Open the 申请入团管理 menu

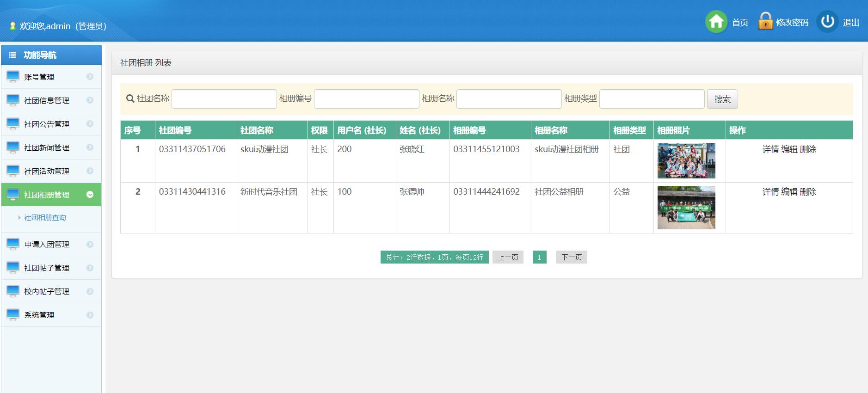51,244
